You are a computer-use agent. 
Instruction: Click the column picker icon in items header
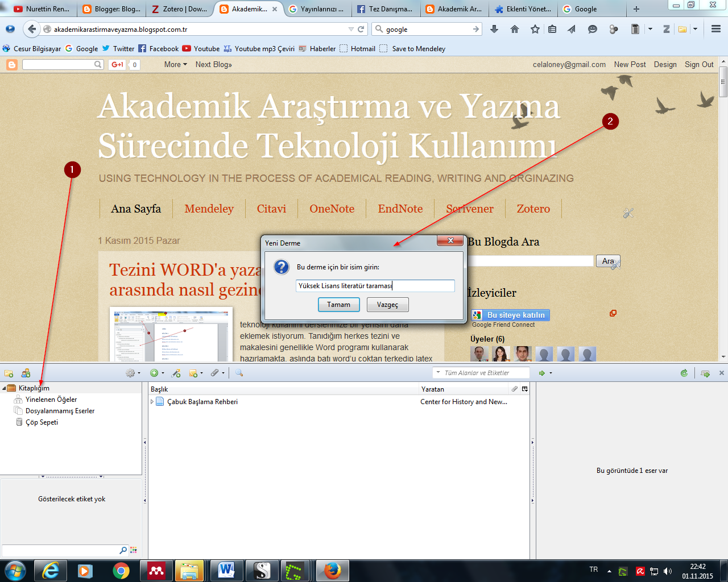click(x=524, y=389)
